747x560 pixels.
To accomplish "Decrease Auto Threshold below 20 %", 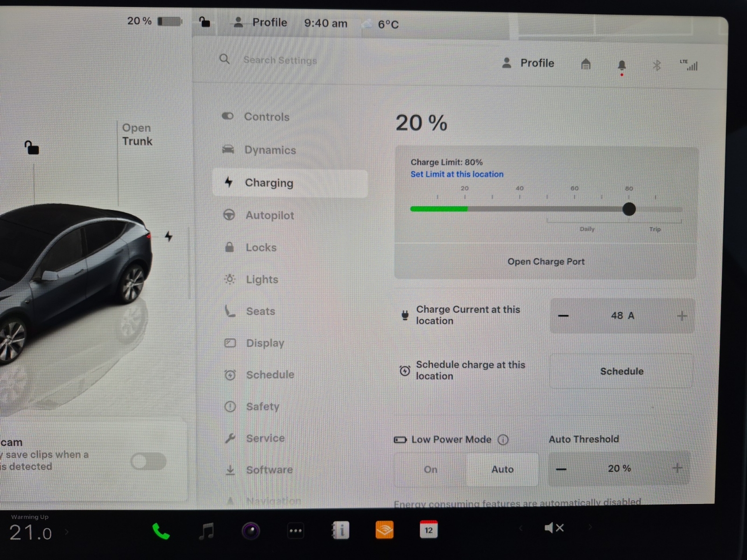I will pos(562,469).
